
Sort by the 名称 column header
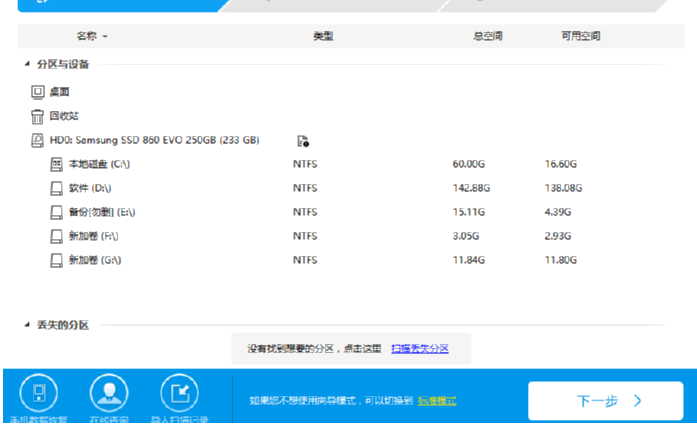click(92, 36)
